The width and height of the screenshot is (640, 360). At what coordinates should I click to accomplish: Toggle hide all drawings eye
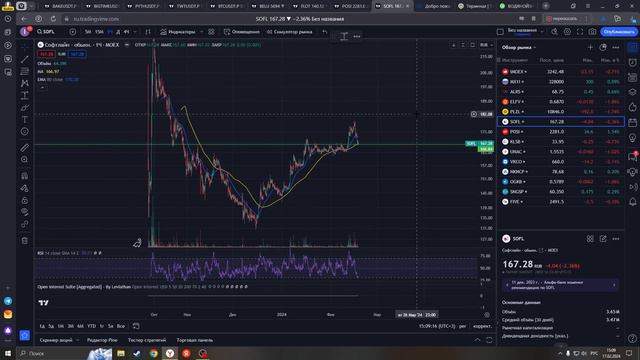click(24, 212)
